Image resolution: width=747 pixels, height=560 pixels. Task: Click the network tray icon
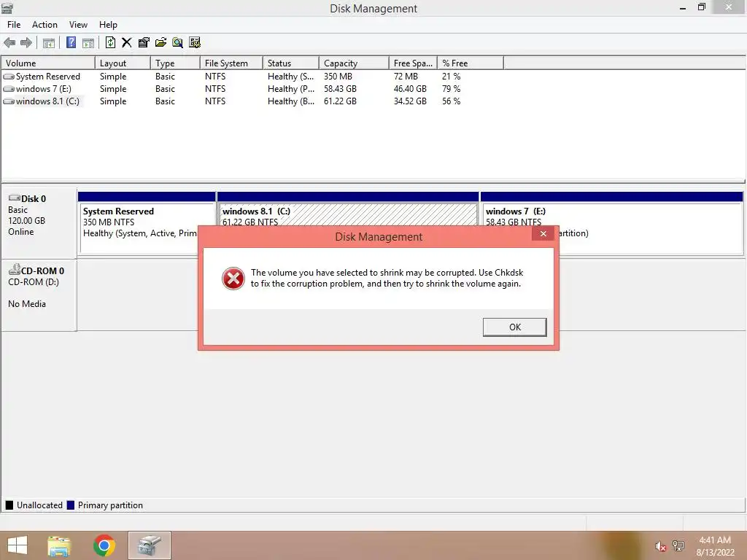tap(678, 545)
